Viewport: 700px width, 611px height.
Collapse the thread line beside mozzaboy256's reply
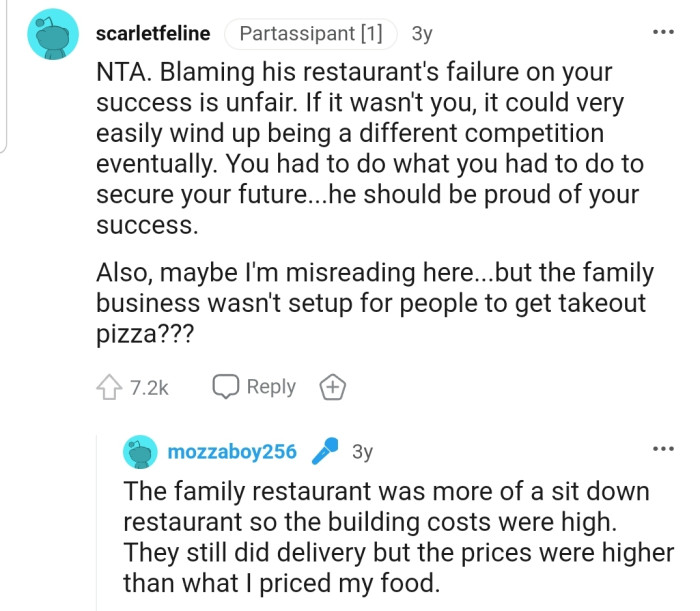pyautogui.click(x=97, y=520)
